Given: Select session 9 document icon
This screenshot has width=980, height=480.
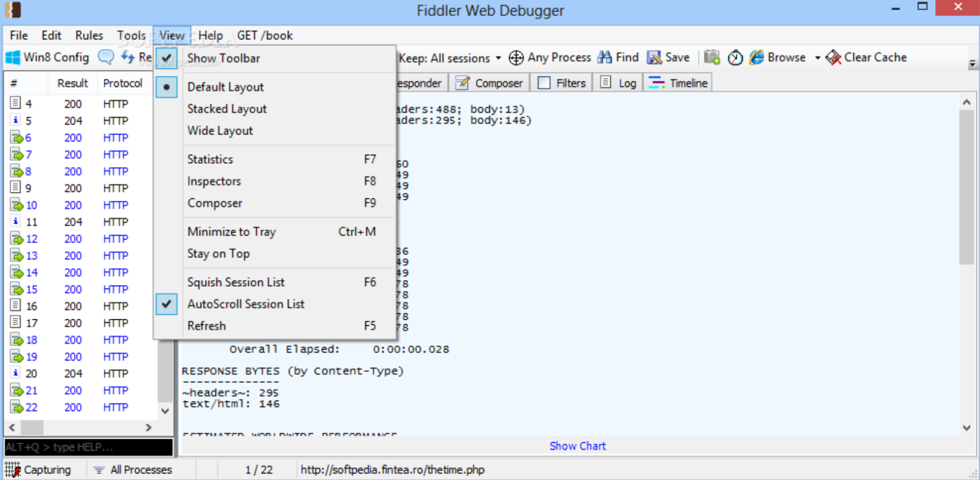Looking at the screenshot, I should 16,187.
